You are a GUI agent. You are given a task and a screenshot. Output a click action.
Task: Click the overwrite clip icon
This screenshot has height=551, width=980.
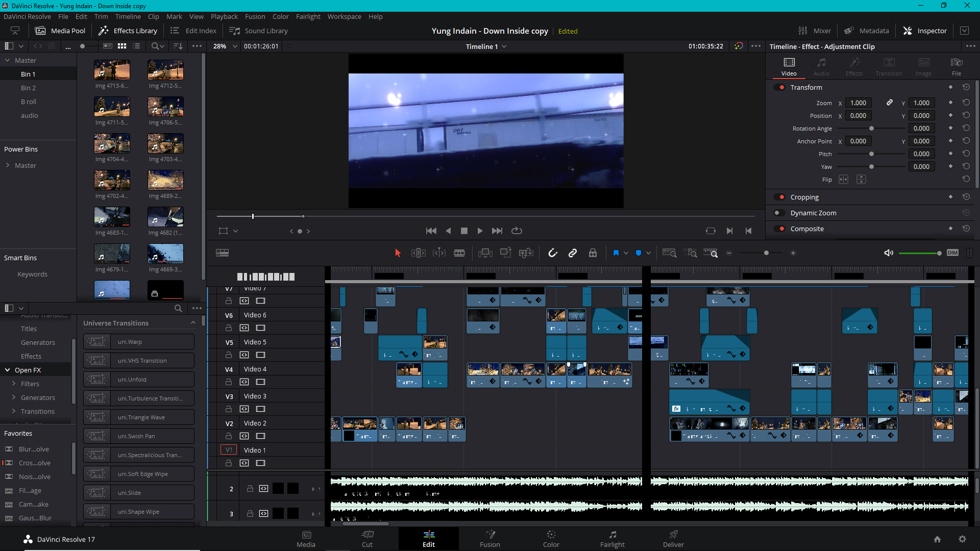pos(505,253)
